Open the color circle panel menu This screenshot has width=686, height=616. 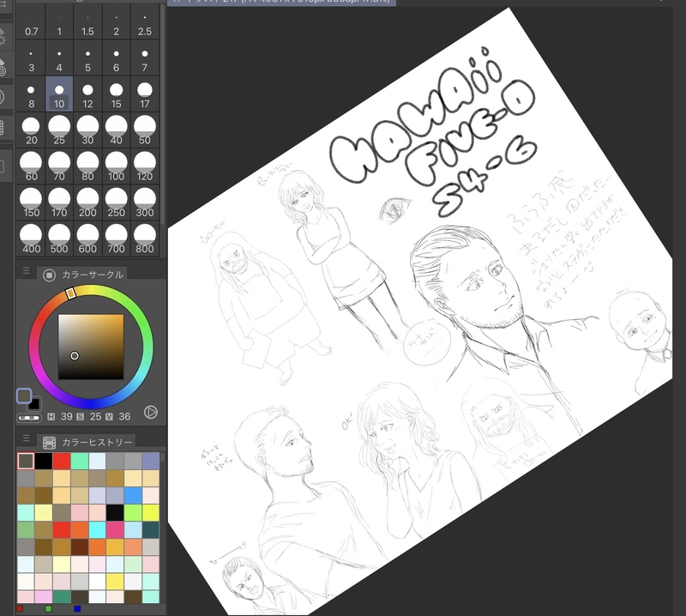[x=26, y=270]
